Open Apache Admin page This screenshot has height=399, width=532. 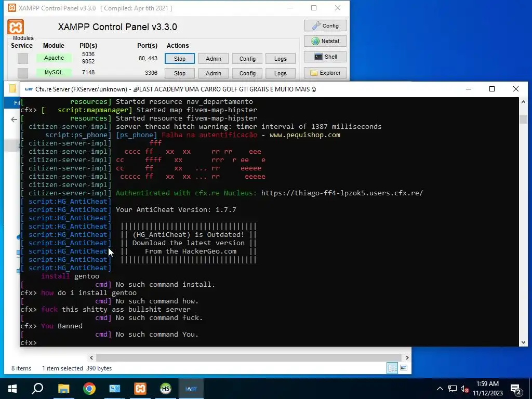(x=213, y=59)
